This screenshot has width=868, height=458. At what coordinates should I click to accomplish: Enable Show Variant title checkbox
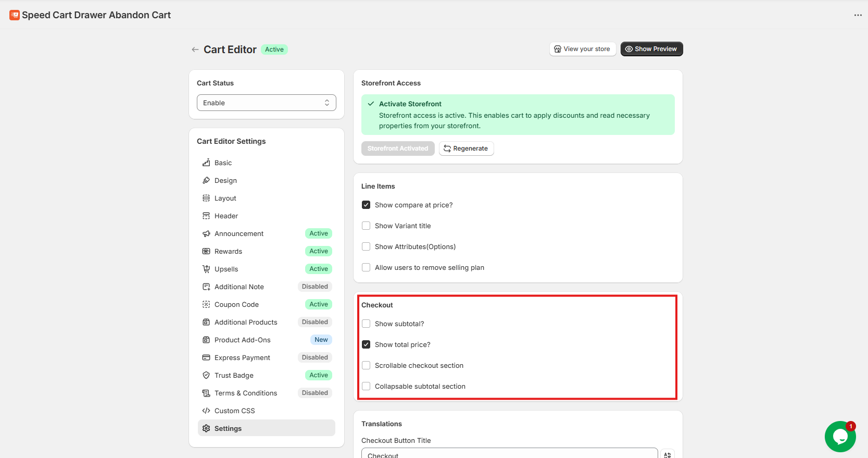click(x=366, y=226)
